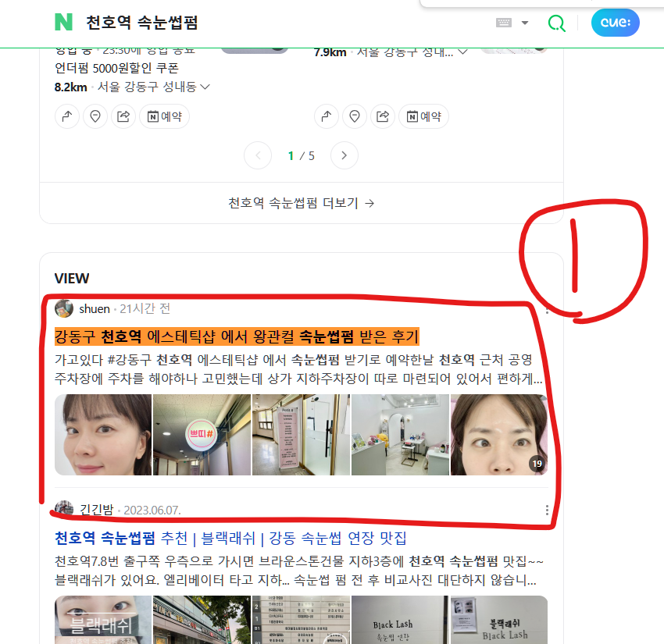Get directions for the 8.2km listing
Image resolution: width=664 pixels, height=644 pixels.
[67, 116]
